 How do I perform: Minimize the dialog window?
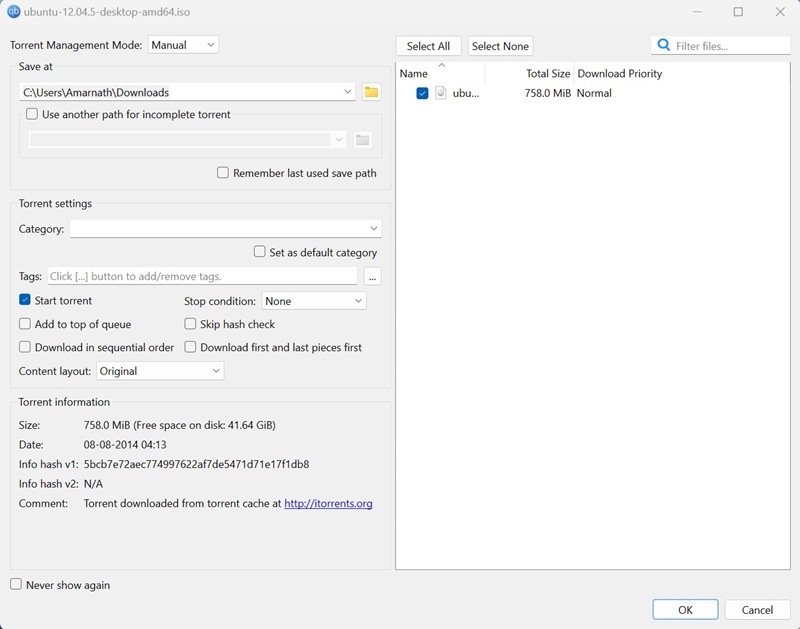pyautogui.click(x=697, y=12)
